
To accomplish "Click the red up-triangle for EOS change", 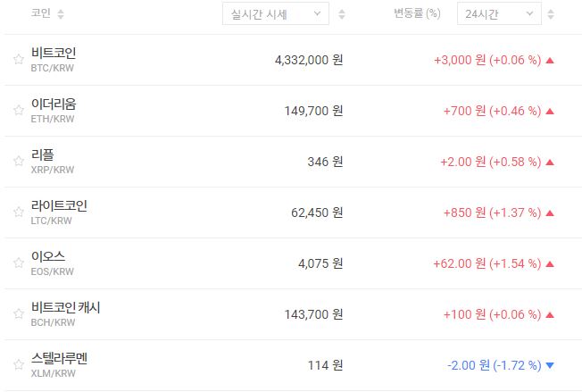I will (x=550, y=263).
